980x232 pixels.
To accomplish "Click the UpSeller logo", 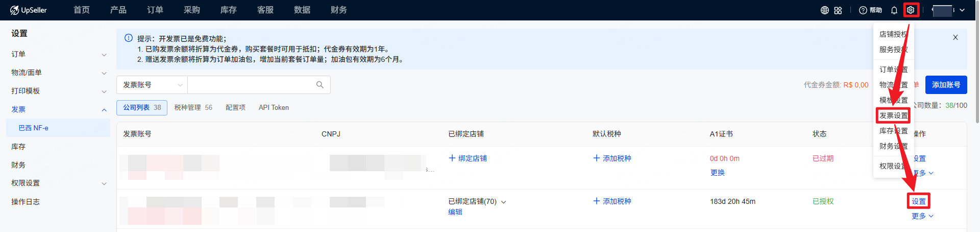I will tap(29, 10).
